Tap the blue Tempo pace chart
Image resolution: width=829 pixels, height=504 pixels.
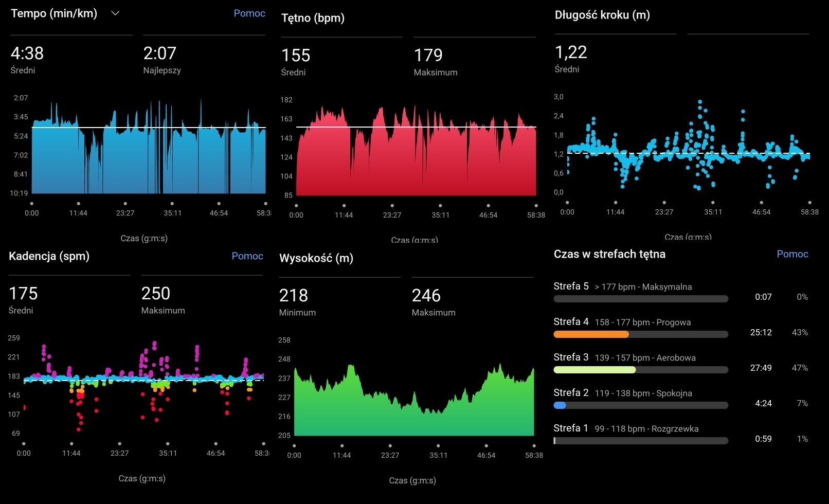click(x=149, y=154)
